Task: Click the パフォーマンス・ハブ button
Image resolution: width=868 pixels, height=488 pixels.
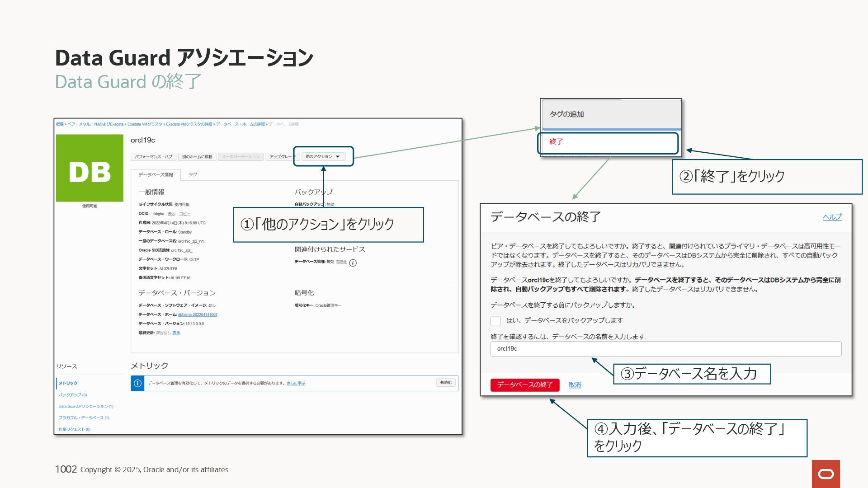Action: 153,157
